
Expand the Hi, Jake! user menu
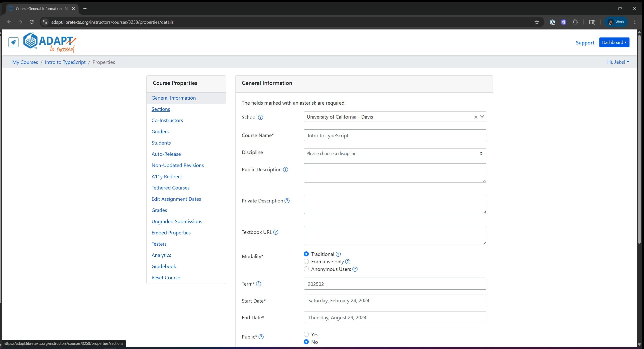tap(618, 62)
